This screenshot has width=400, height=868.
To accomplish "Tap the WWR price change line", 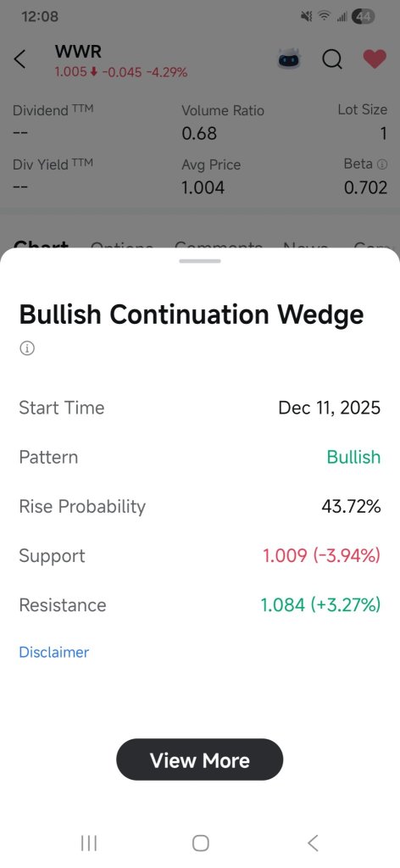I will [120, 72].
